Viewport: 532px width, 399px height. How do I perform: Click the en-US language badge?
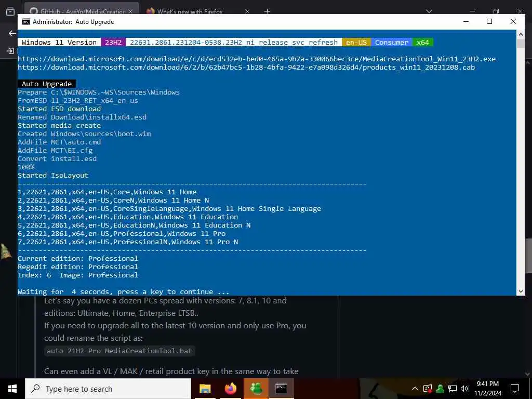point(356,43)
